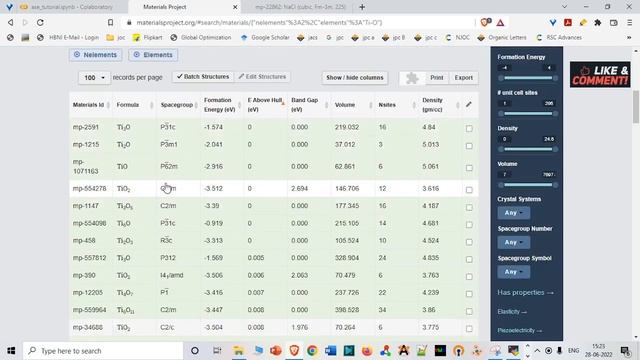Show more bookmarks via the chevron

(629, 38)
